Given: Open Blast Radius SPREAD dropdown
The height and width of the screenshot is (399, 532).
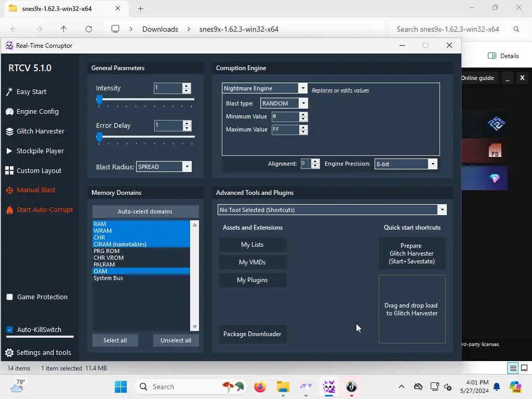Looking at the screenshot, I should 187,167.
